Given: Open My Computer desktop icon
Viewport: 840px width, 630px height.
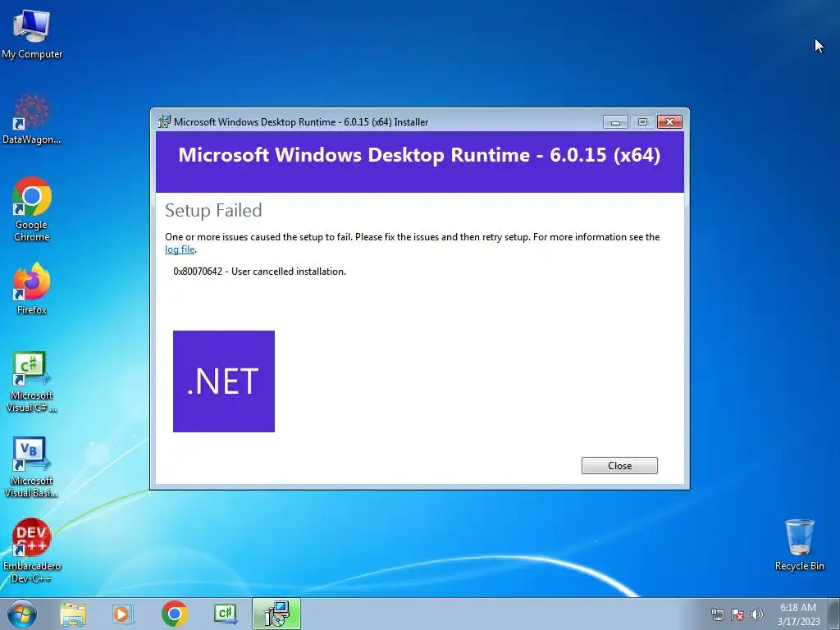Looking at the screenshot, I should pos(32,33).
